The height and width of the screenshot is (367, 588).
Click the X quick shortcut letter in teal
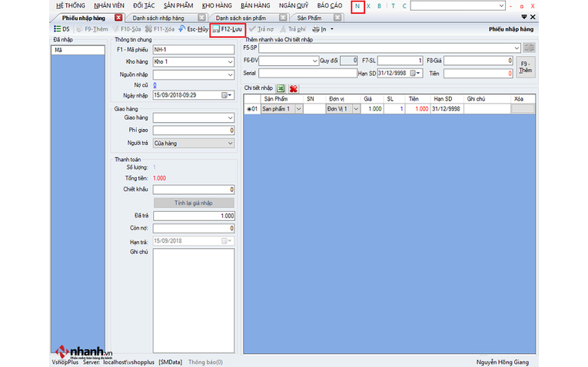click(368, 6)
